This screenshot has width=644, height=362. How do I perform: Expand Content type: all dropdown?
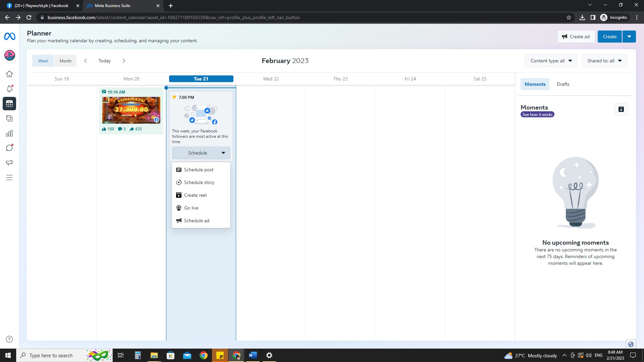pos(551,61)
